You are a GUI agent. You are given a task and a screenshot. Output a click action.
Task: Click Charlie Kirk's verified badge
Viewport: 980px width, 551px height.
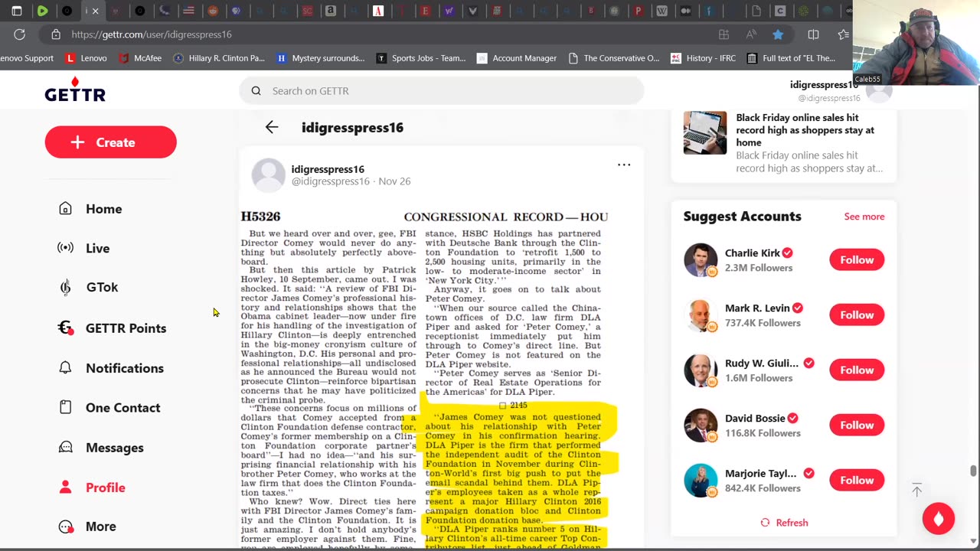[x=787, y=253]
